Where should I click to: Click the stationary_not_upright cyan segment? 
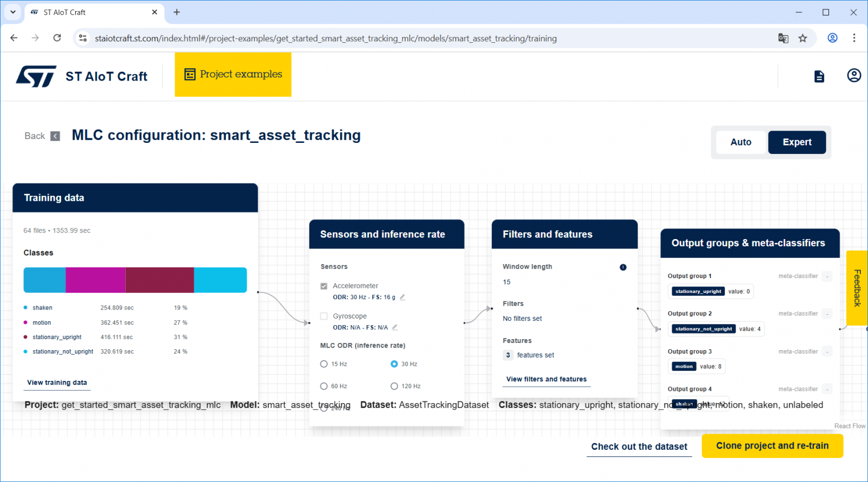pos(220,280)
